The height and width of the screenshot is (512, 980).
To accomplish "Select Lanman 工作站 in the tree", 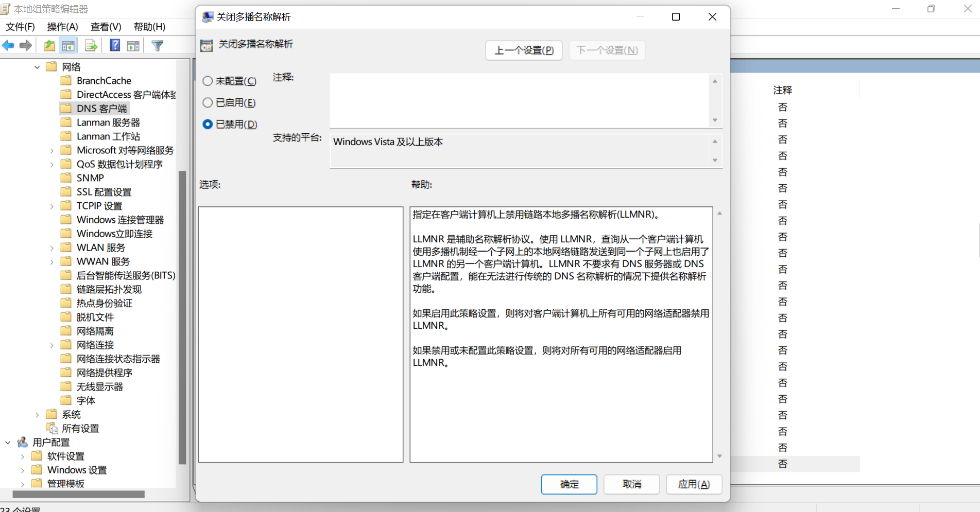I will click(108, 136).
